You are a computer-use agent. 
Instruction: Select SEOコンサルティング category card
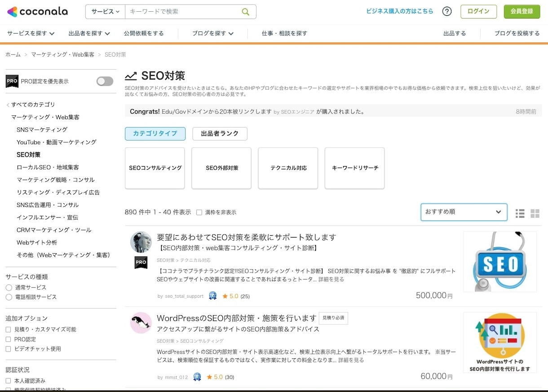point(155,168)
